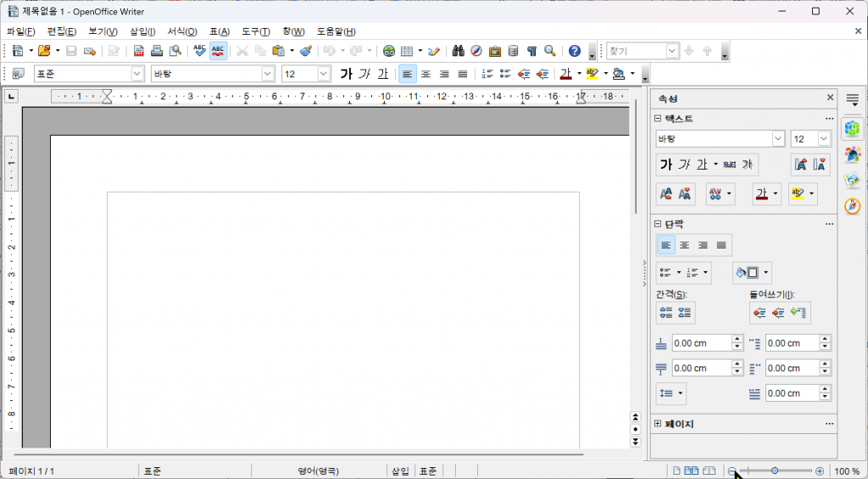Open Find & Replace binoculars icon
Screen dimensions: 868x479
(x=459, y=51)
